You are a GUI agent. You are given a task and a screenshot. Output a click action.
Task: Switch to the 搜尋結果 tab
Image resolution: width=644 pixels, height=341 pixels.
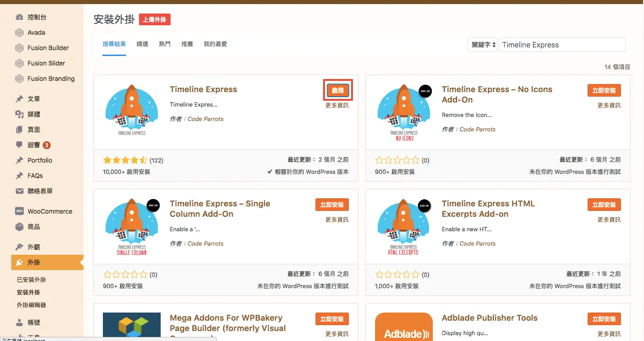(114, 44)
